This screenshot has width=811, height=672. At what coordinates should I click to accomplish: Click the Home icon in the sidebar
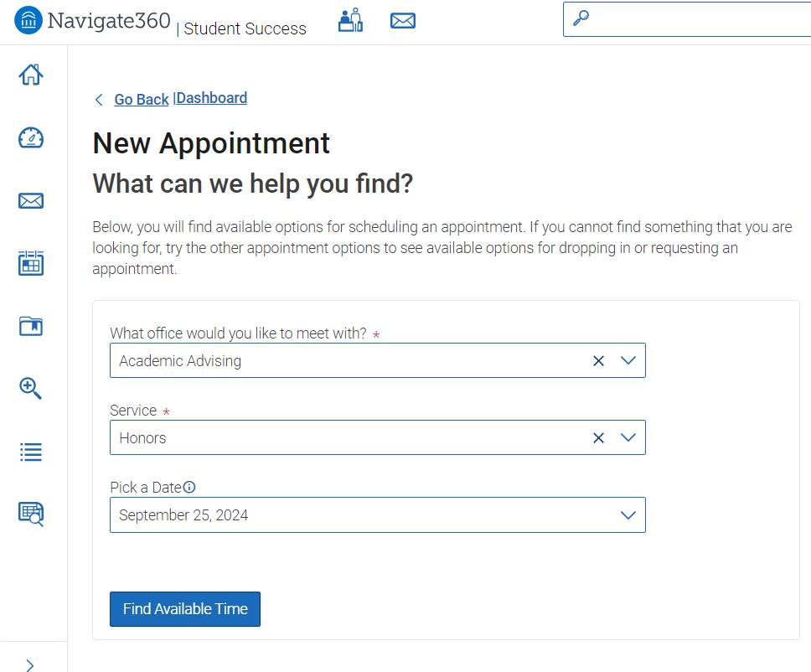[31, 75]
